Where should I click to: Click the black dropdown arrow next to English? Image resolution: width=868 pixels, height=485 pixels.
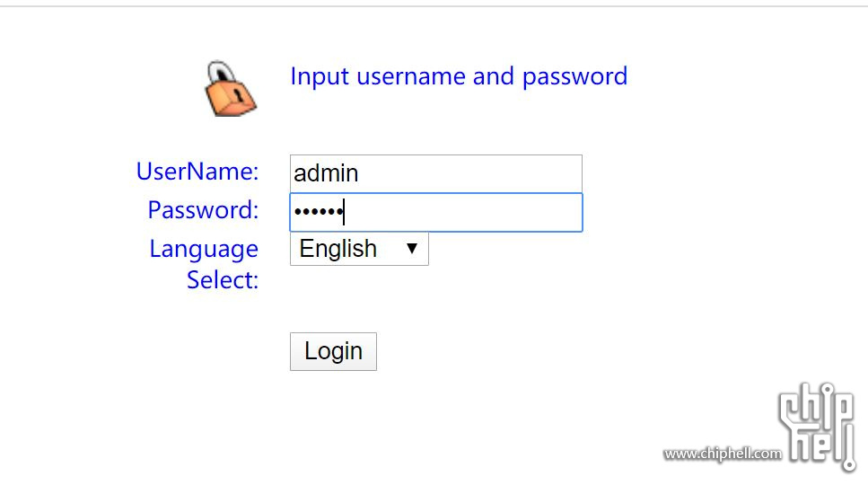pos(412,248)
